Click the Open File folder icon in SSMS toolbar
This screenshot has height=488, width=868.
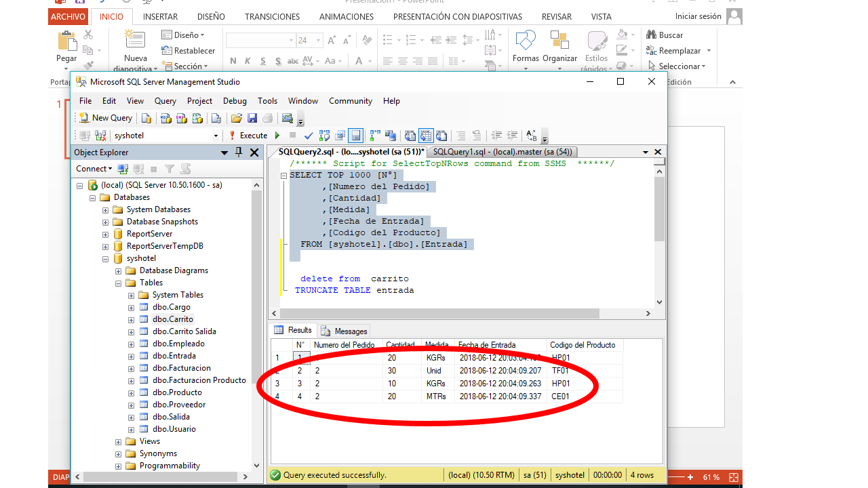237,118
